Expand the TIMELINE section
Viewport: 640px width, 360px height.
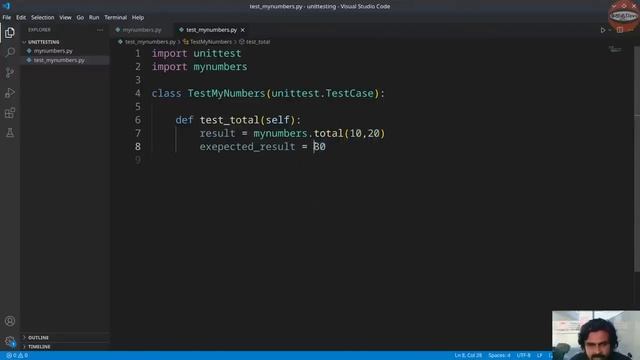tap(39, 347)
